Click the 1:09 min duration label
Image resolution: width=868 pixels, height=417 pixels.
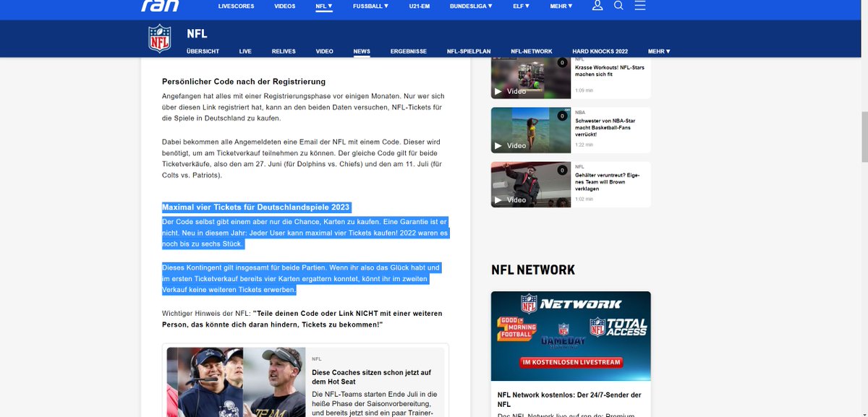pyautogui.click(x=584, y=90)
